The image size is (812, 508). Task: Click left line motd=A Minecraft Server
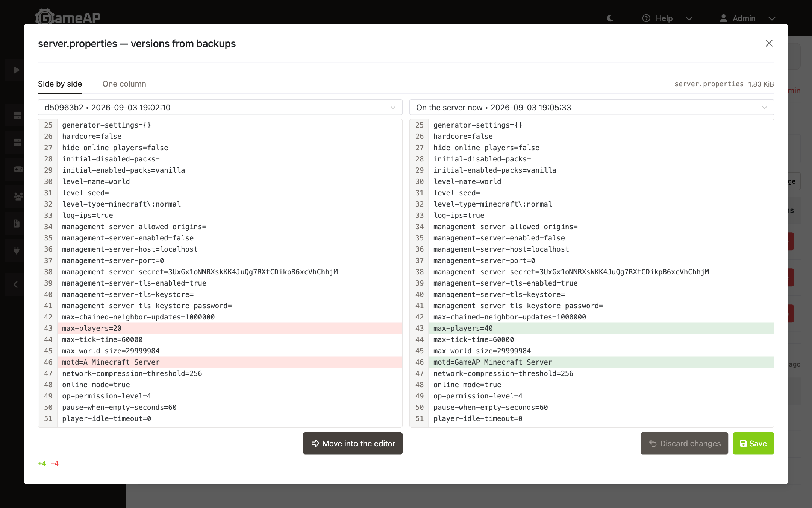click(x=230, y=362)
